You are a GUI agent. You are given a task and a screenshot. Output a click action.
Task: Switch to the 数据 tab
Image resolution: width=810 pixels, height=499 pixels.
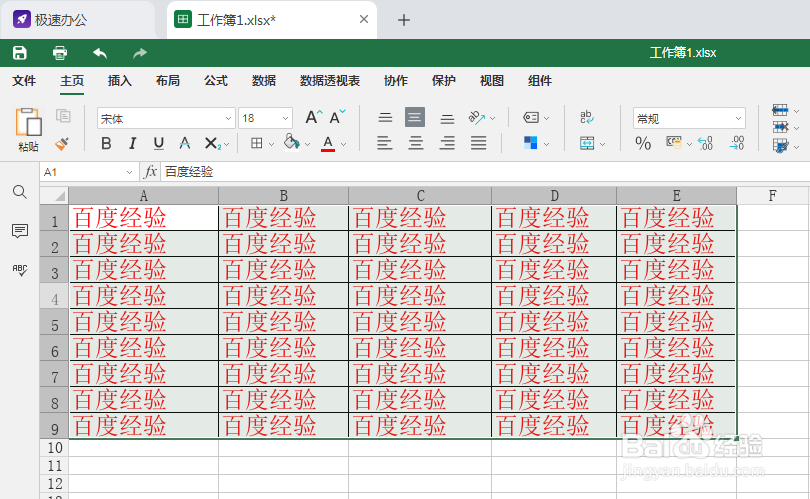(x=264, y=81)
